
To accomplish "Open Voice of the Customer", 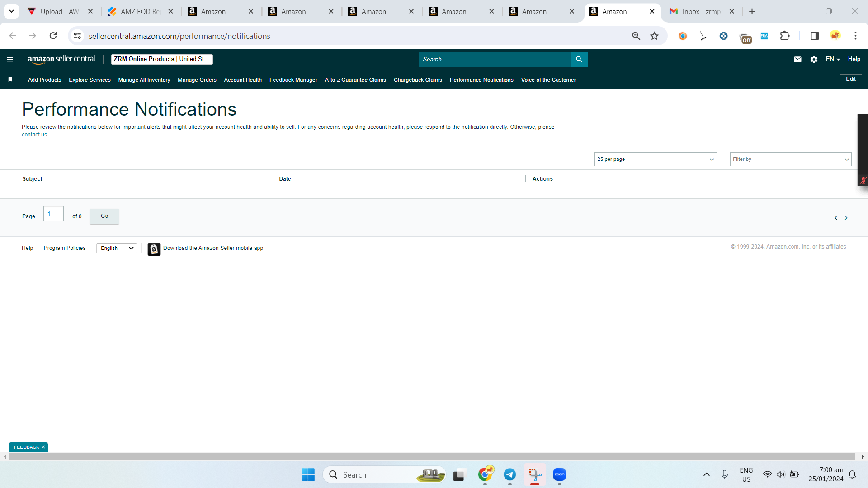I will tap(548, 80).
